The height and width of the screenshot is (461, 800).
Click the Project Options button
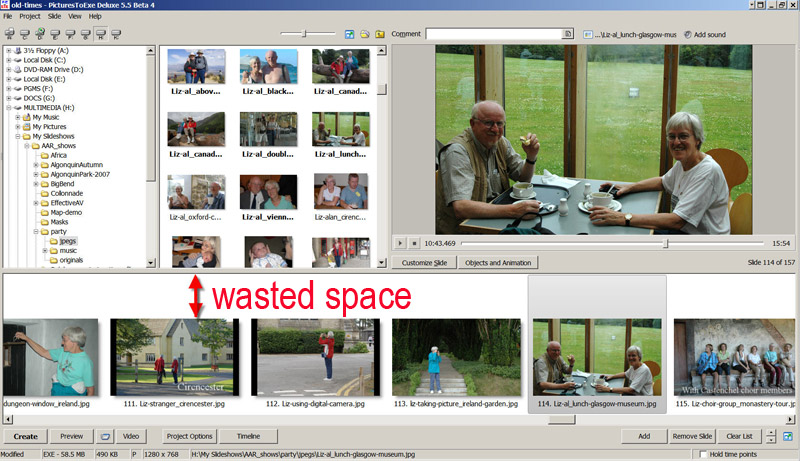(x=189, y=436)
